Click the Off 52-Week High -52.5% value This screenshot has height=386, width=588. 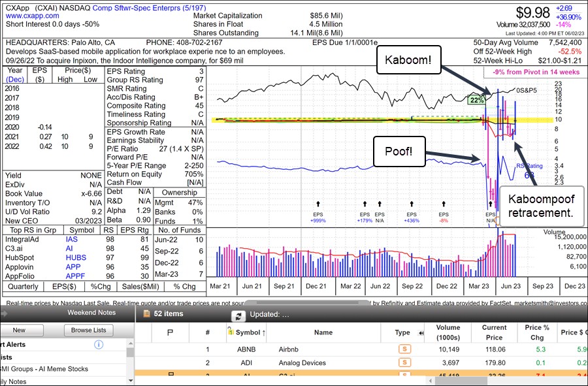[569, 52]
